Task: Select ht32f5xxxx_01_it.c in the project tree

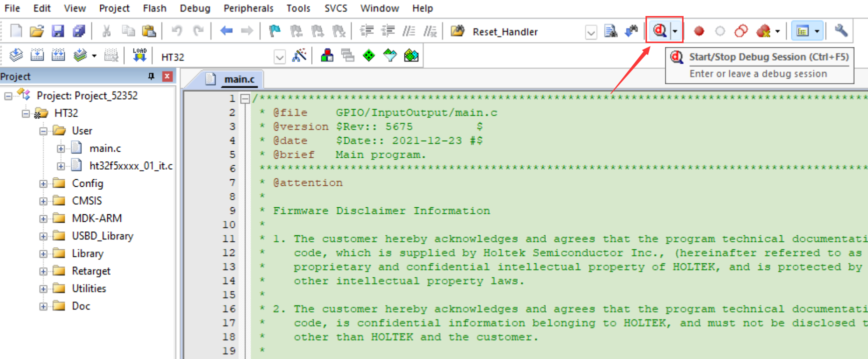Action: coord(130,166)
